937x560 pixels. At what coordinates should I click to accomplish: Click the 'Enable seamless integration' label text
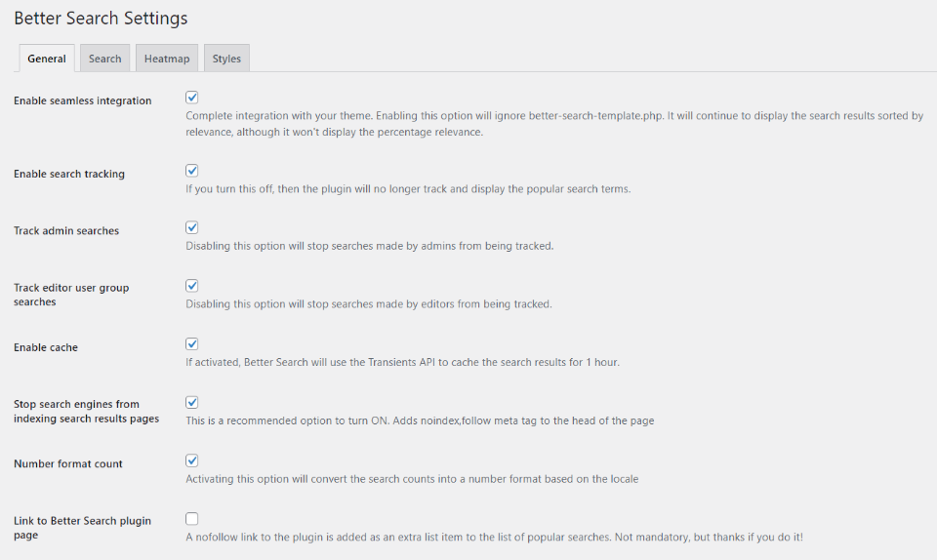point(83,101)
